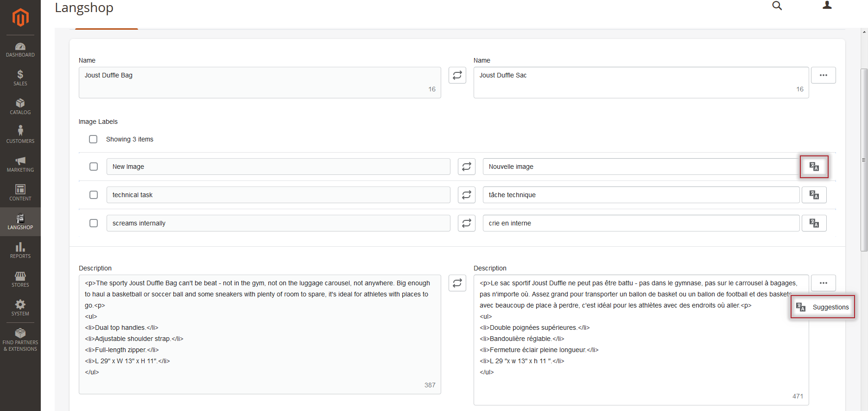Check the screams internally row checkbox
The width and height of the screenshot is (868, 411).
point(94,223)
